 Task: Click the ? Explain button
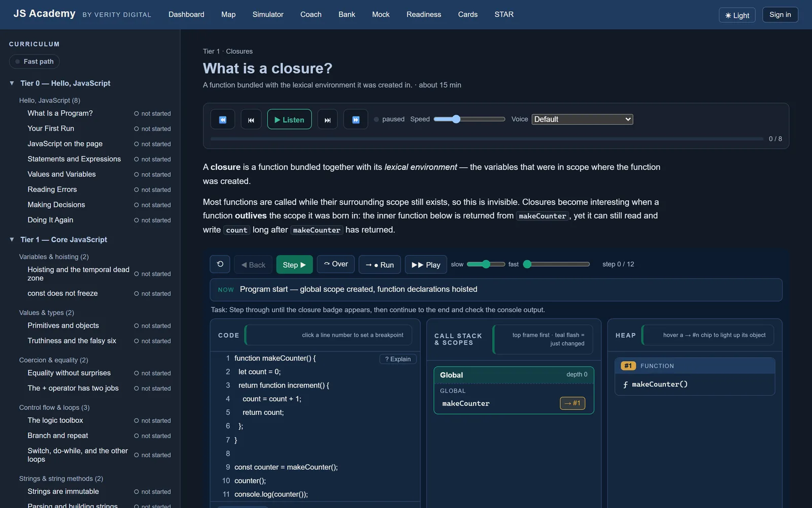click(x=398, y=359)
